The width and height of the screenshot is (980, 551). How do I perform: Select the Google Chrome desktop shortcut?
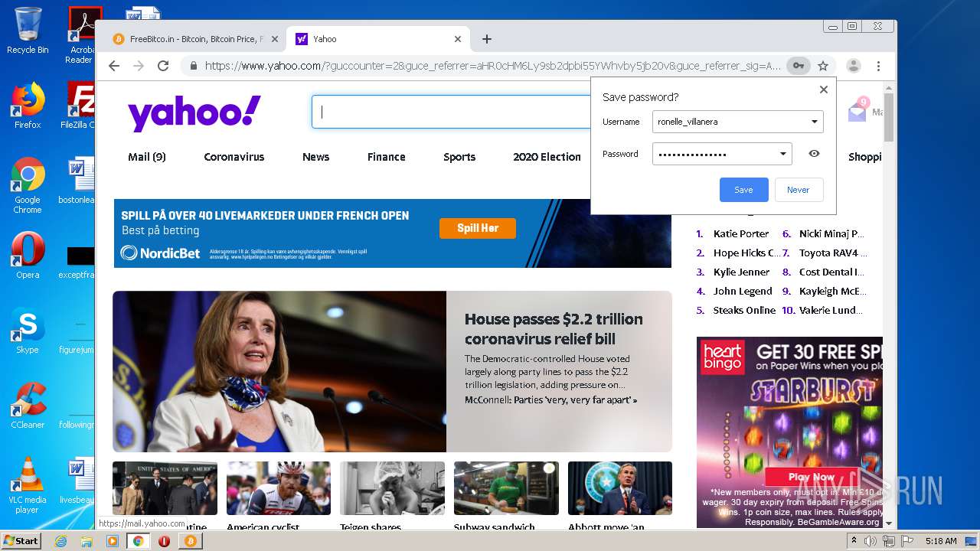(28, 185)
